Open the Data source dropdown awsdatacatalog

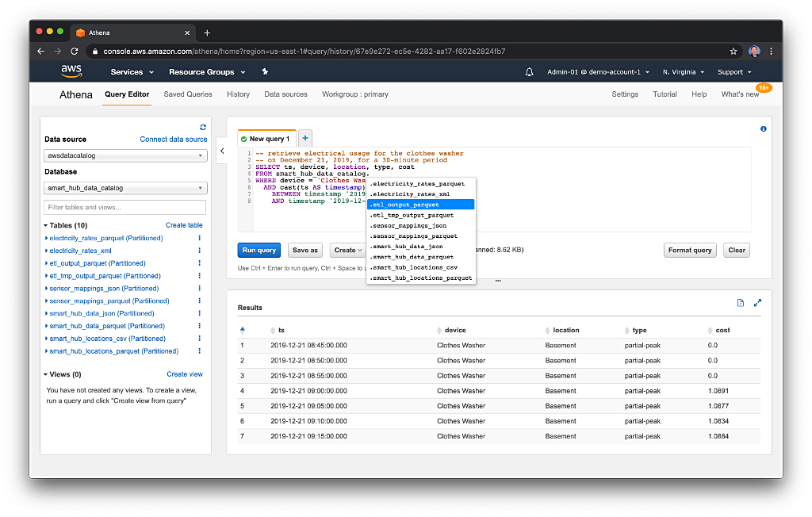(x=125, y=155)
